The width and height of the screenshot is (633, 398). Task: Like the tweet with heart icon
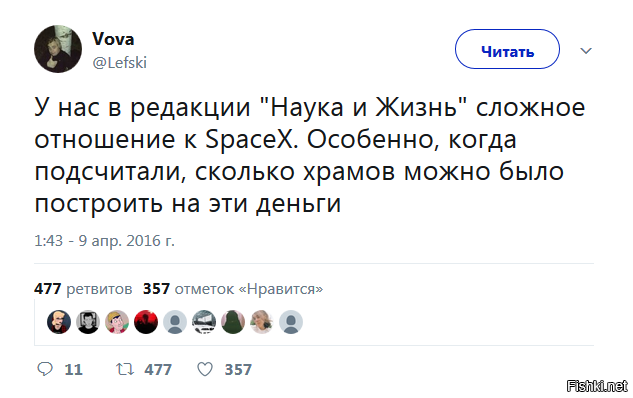[x=205, y=369]
